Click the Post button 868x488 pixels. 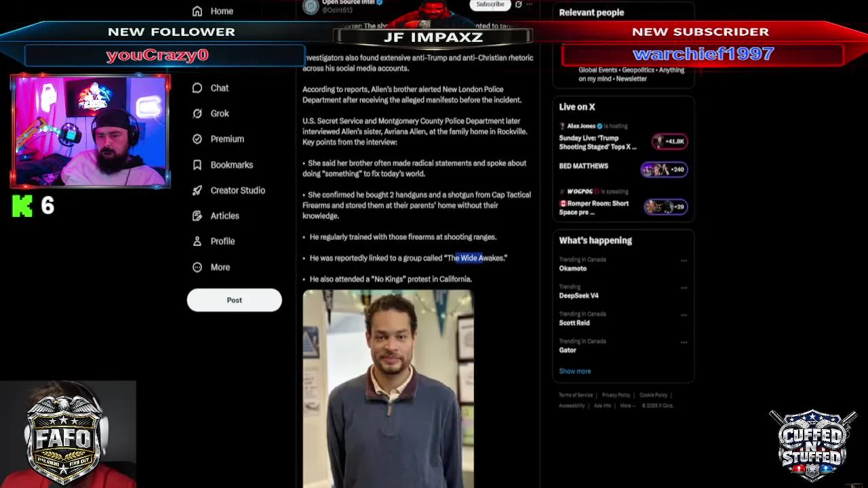pos(234,300)
